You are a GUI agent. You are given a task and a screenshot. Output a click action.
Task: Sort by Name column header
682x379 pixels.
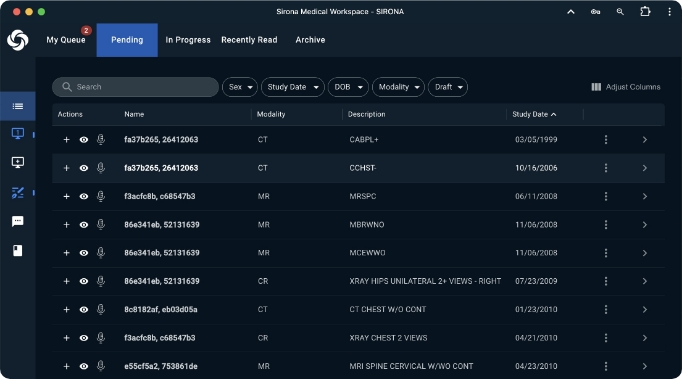134,114
